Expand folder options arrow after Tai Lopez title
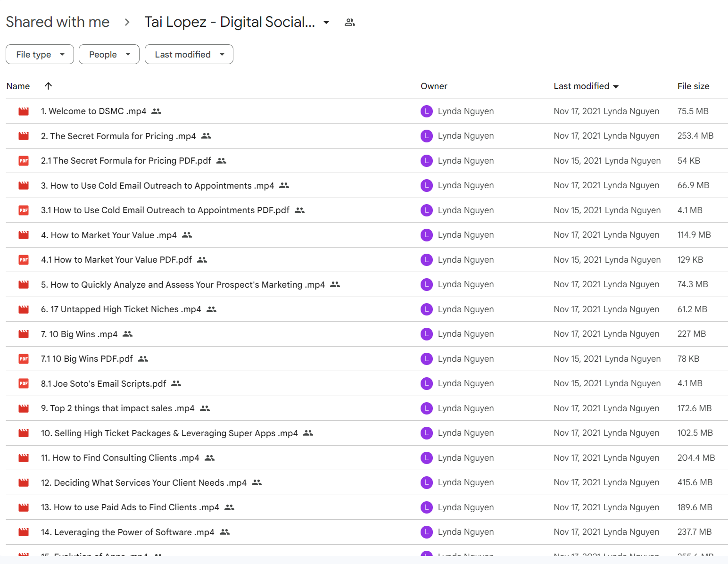Screen dimensions: 728x564 coord(326,22)
